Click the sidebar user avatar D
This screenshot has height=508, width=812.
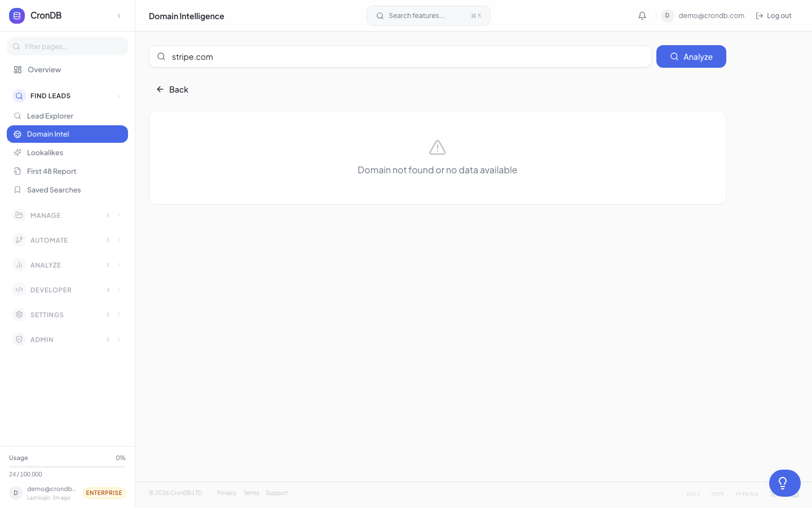point(16,493)
